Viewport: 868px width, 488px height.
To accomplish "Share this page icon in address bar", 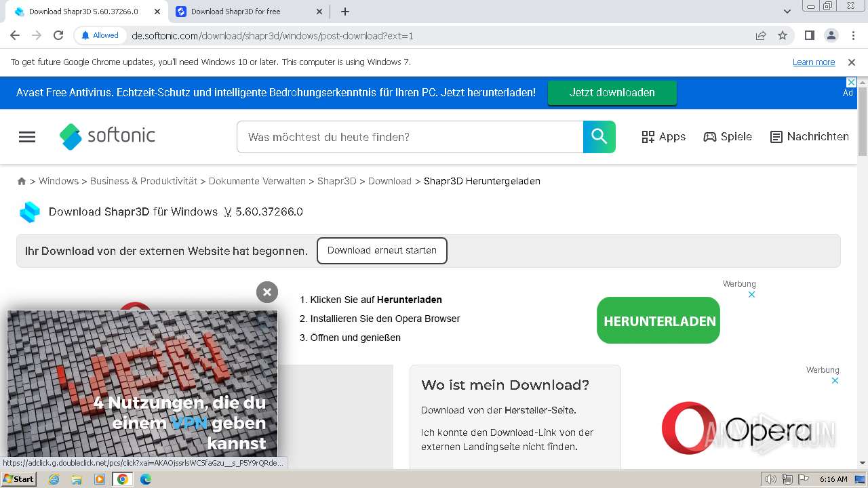I will click(761, 35).
